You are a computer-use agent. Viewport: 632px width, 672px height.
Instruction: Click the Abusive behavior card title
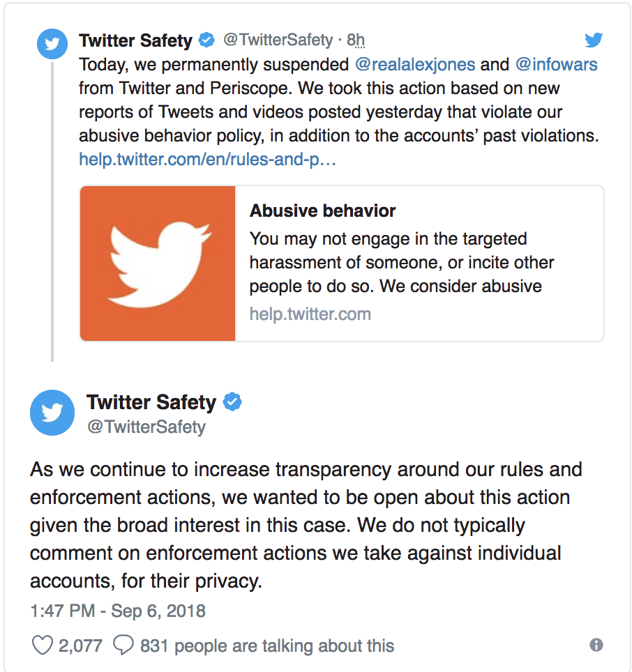pos(322,211)
